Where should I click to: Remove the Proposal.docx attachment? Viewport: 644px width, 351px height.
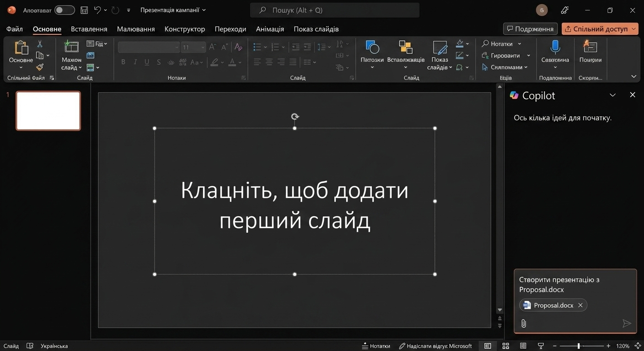pos(580,305)
